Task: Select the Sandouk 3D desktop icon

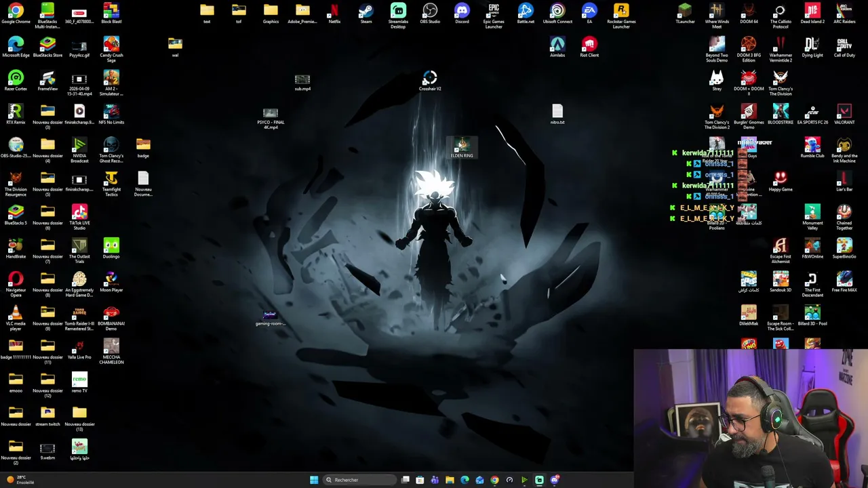Action: coord(781,282)
